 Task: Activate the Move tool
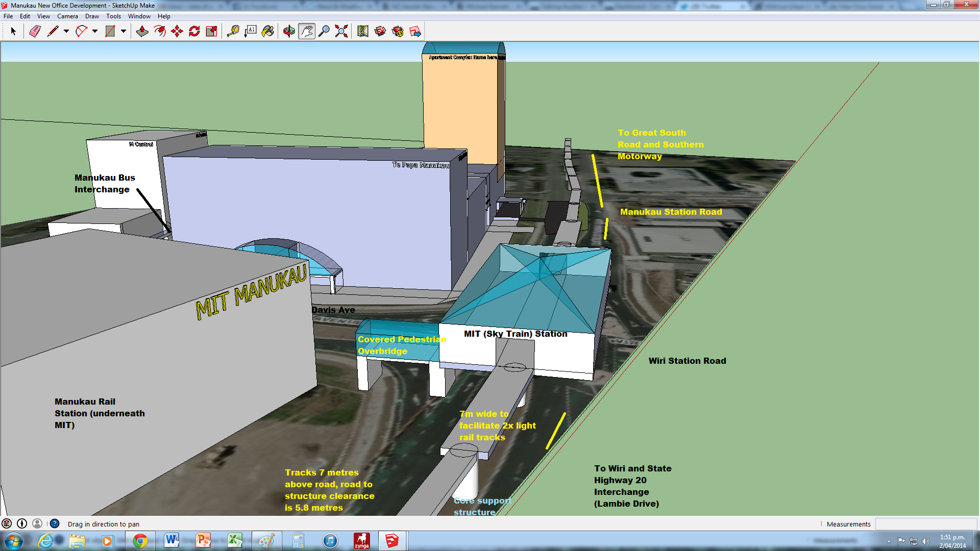click(177, 32)
